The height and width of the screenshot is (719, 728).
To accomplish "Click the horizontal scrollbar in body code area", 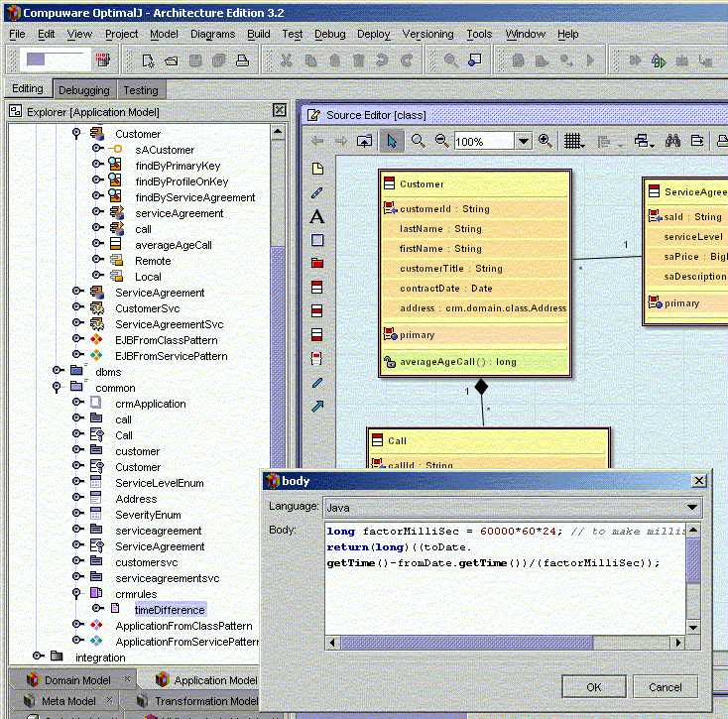I will [466, 643].
